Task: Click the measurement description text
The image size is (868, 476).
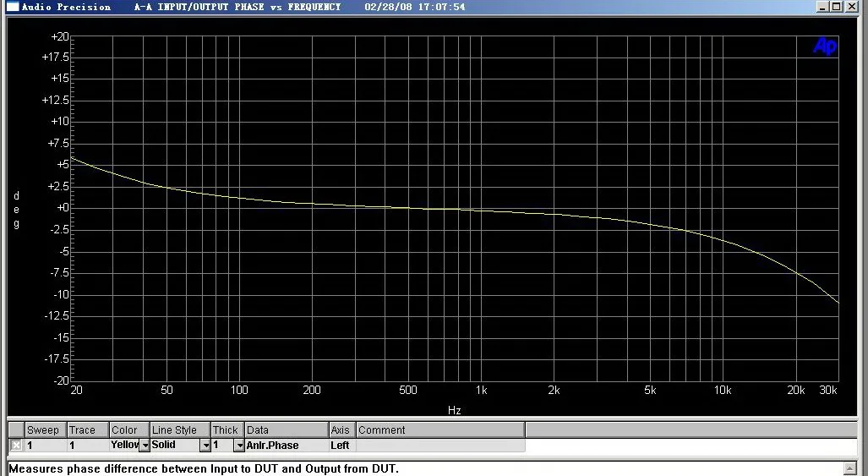Action: click(203, 468)
